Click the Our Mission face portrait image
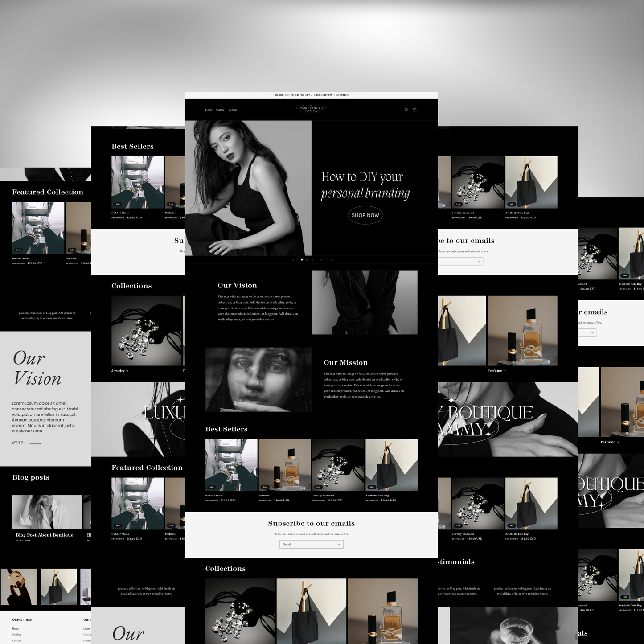 tap(258, 379)
